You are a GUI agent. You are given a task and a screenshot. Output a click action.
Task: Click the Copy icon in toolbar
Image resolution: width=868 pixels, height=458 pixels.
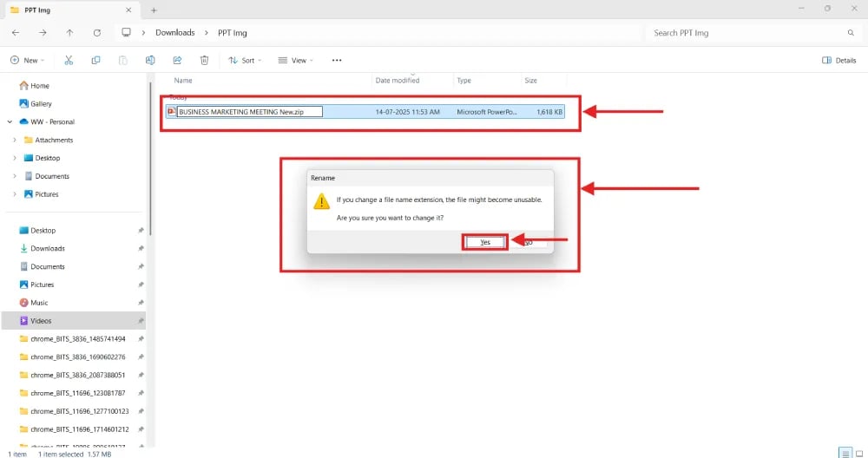pyautogui.click(x=95, y=60)
